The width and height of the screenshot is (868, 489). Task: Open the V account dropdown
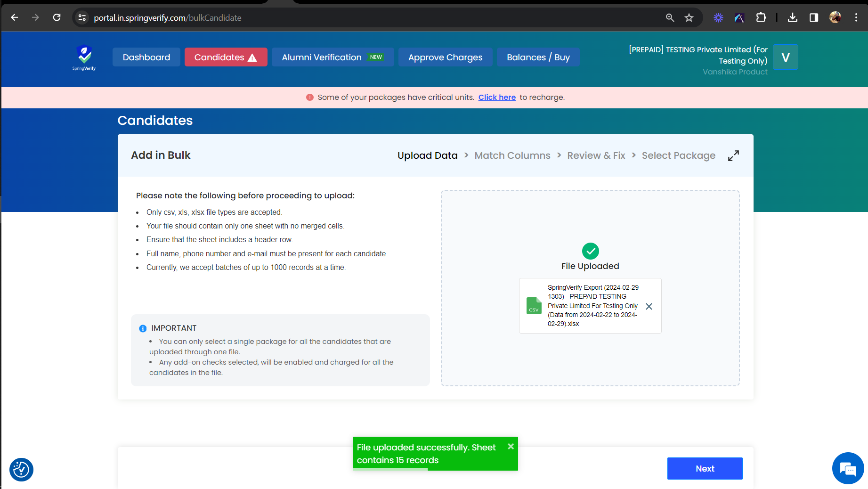785,57
